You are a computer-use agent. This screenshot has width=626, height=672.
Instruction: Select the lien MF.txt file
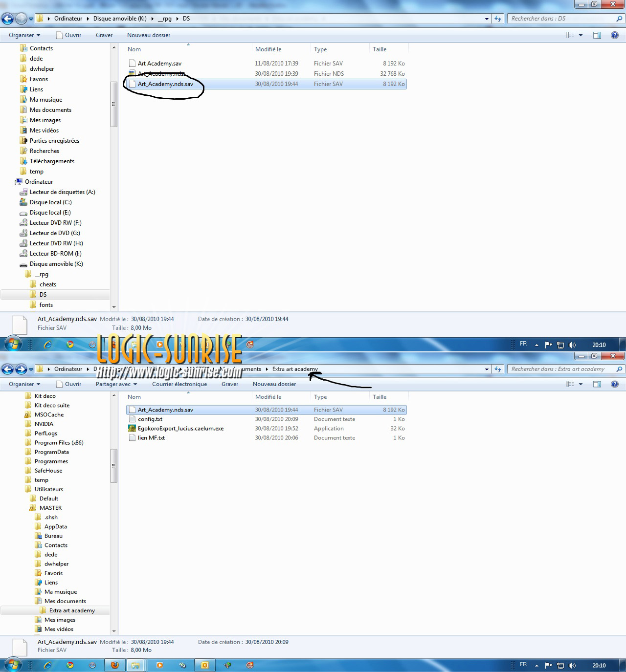click(x=151, y=438)
